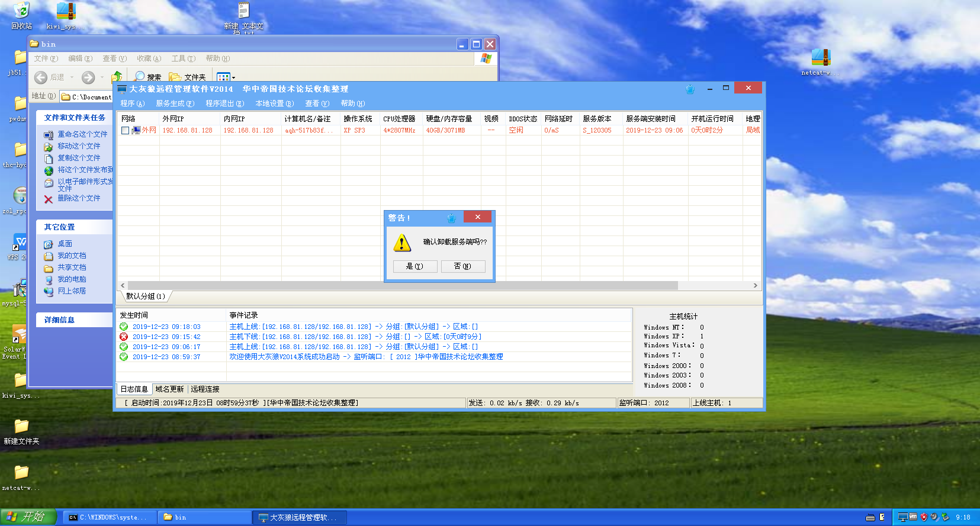
Task: Switch to 大灰狼远程管理软件 taskbar item
Action: [300, 517]
